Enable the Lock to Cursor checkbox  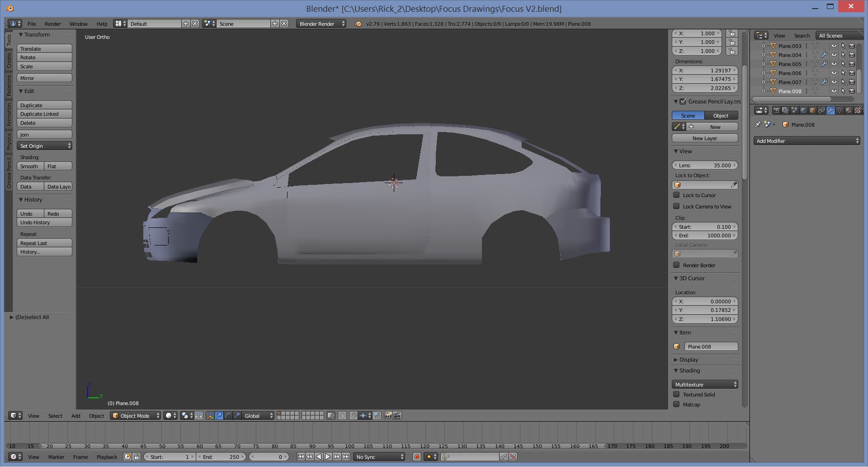677,195
